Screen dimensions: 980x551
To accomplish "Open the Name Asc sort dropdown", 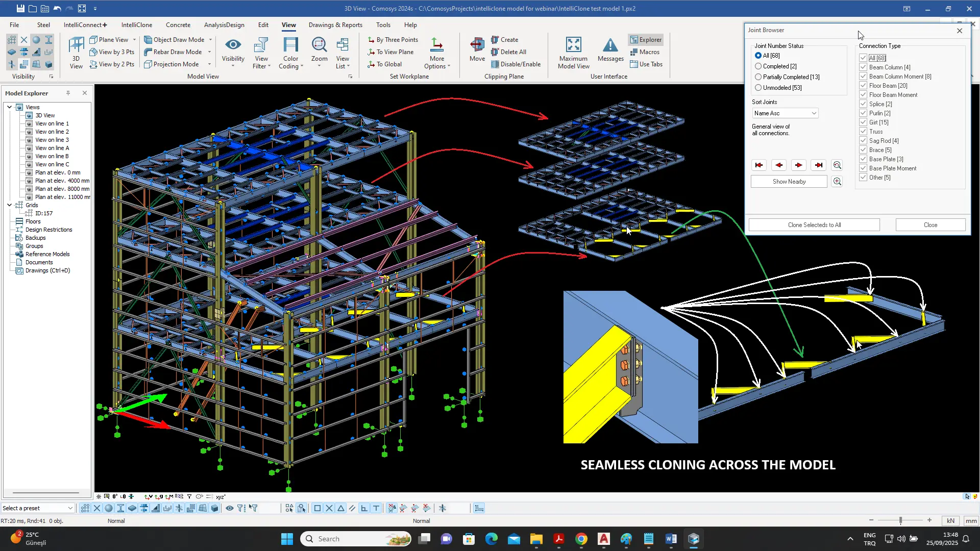I will (x=785, y=113).
